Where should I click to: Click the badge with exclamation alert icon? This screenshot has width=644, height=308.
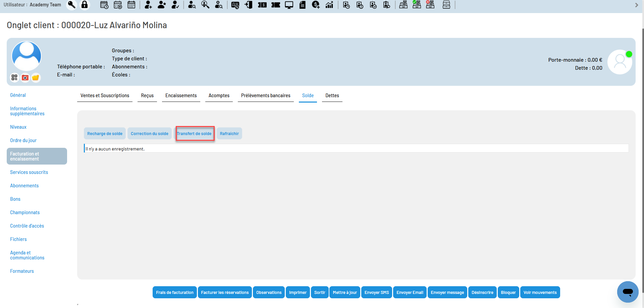(360, 5)
